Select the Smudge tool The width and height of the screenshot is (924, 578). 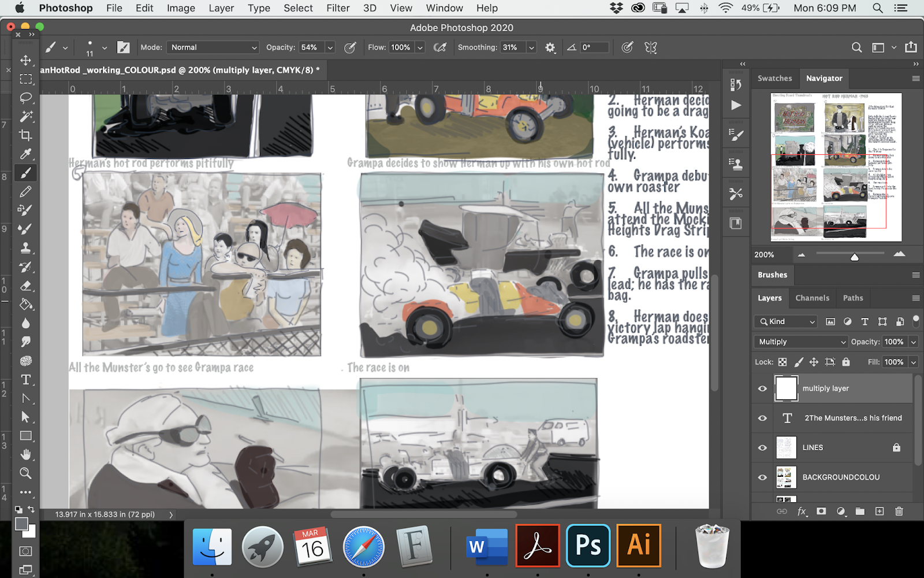(26, 342)
